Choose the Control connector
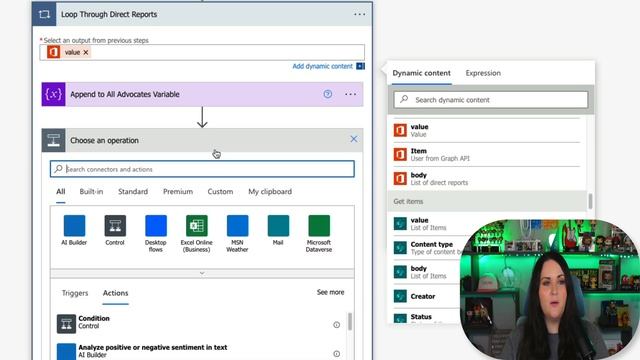 tap(115, 231)
